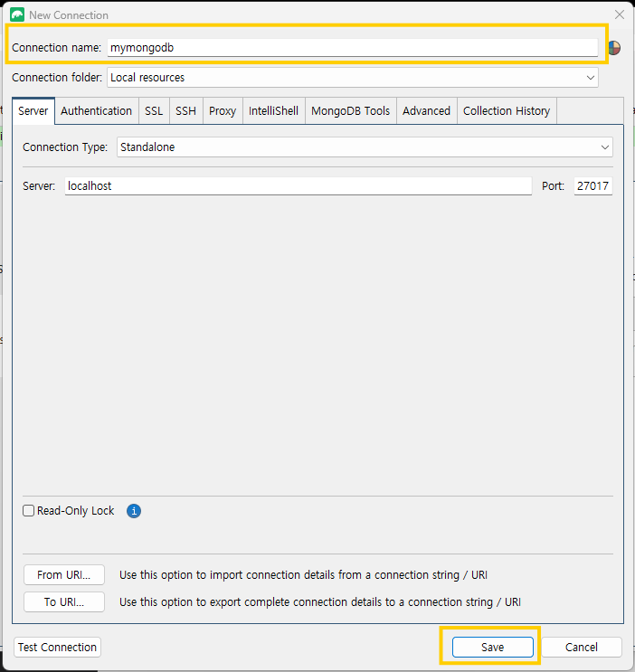Click the 'Connection folder:' label
635x672 pixels.
[57, 78]
